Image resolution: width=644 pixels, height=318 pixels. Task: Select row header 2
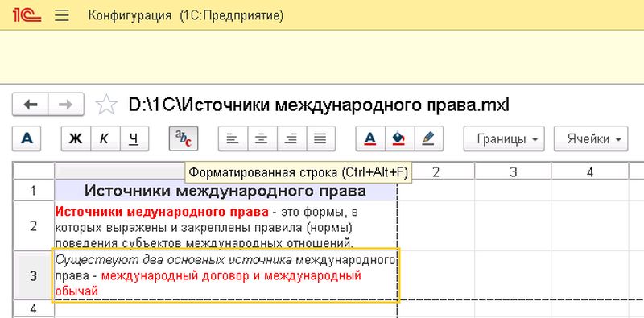point(33,226)
